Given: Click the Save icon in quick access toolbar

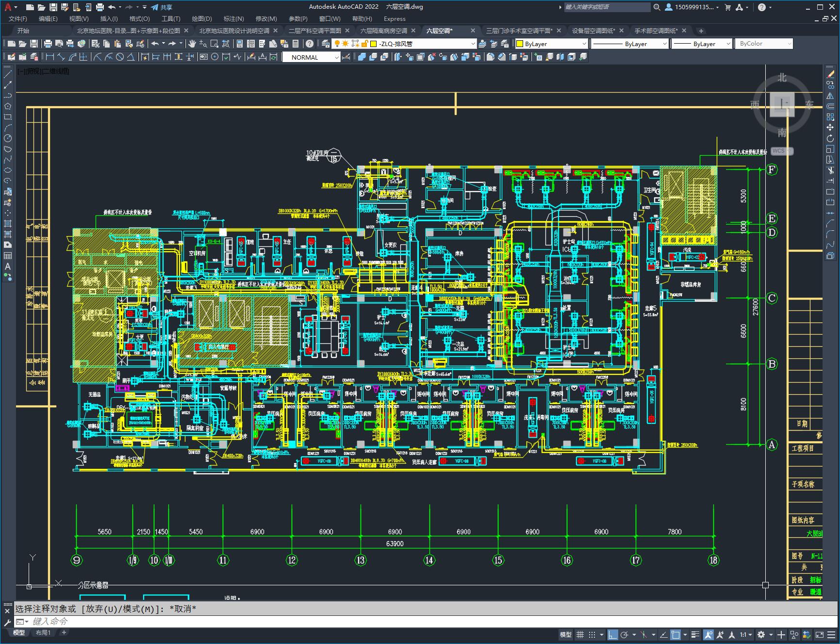Looking at the screenshot, I should [x=53, y=7].
